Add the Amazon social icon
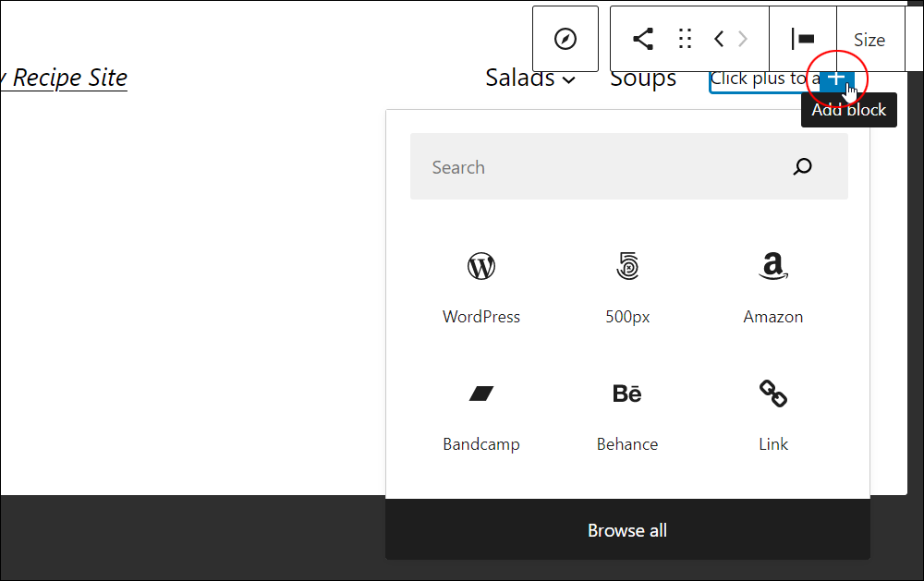The width and height of the screenshot is (924, 581). (x=773, y=288)
